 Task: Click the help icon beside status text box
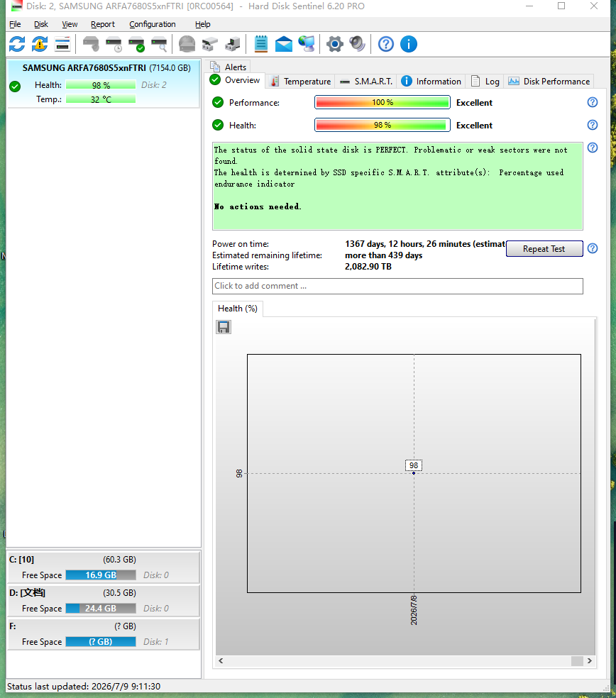[593, 148]
